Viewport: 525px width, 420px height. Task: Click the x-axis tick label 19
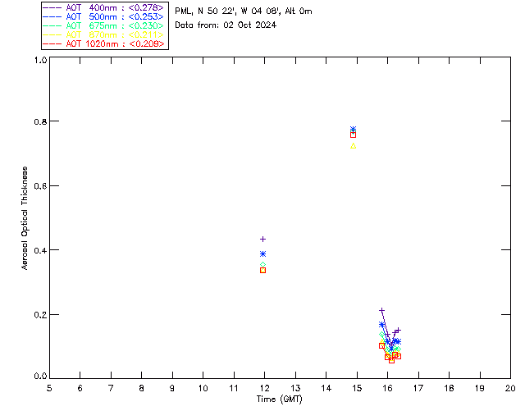480,388
